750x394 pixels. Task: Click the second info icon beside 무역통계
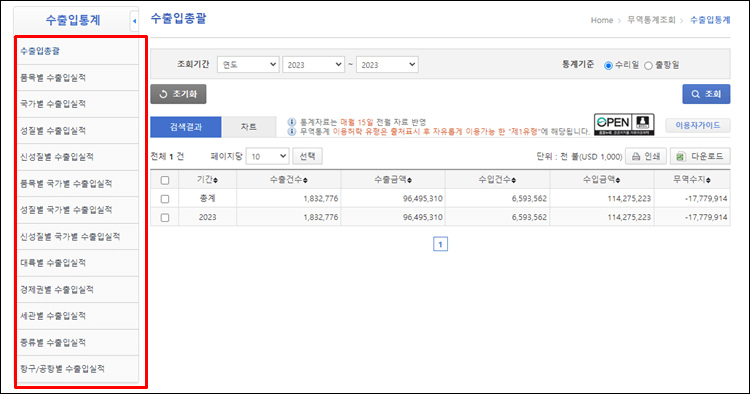(x=291, y=131)
